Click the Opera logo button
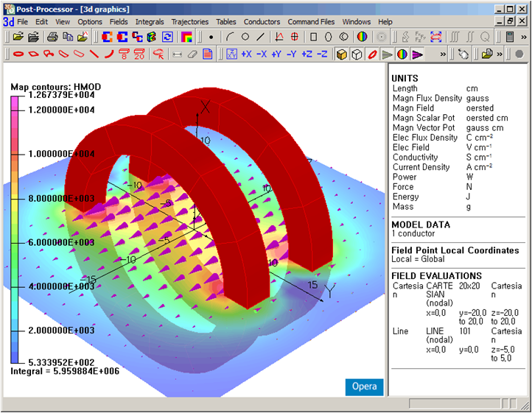The image size is (532, 413). pyautogui.click(x=364, y=386)
